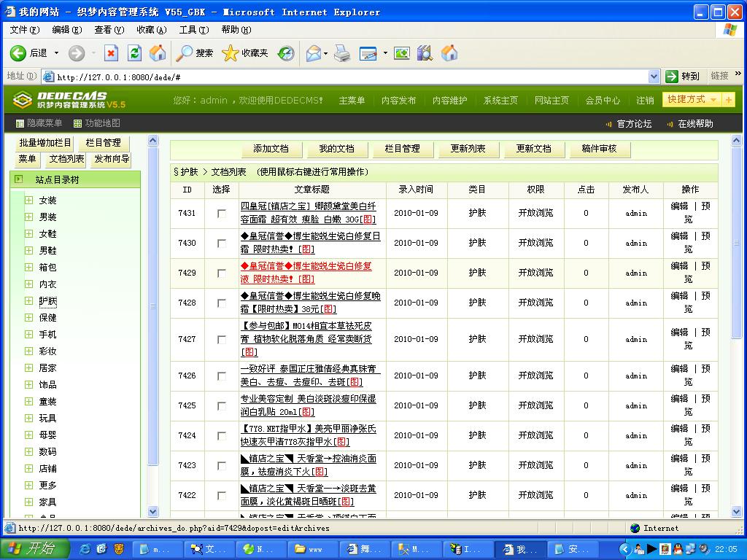Refresh the page using the green arrows icon
747x560 pixels.
click(135, 52)
